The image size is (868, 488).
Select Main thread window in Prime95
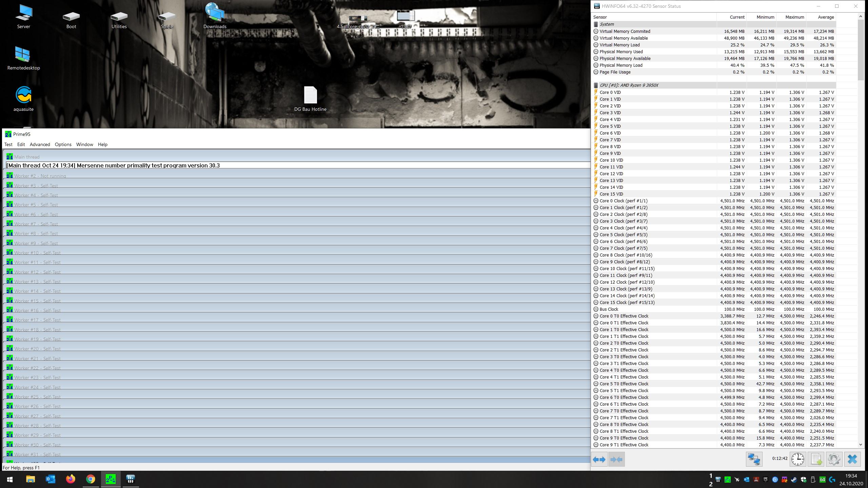tap(297, 157)
